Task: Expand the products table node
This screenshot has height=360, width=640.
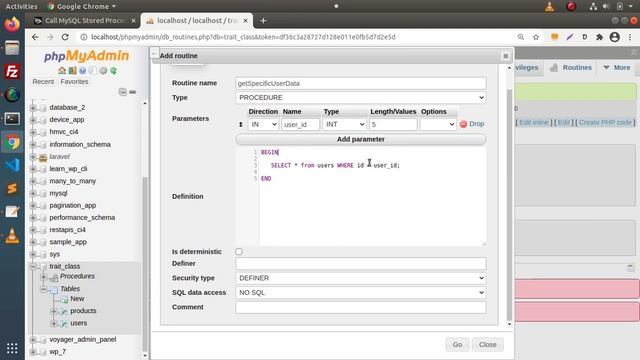Action: tap(53, 311)
